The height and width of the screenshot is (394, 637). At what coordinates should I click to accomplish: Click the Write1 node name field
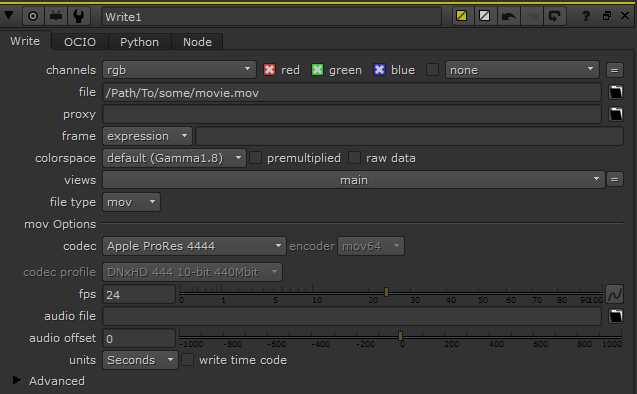(x=271, y=17)
